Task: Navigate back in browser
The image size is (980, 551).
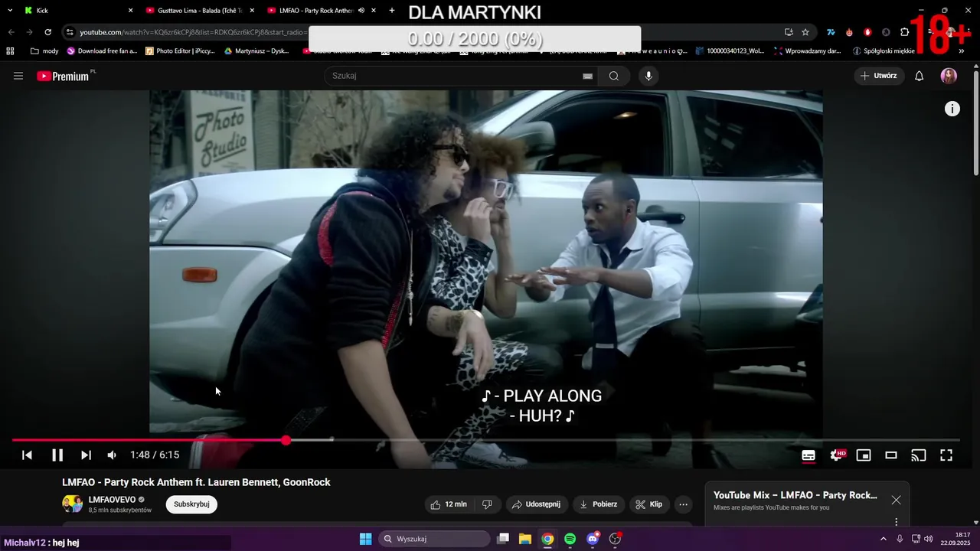Action: point(11,32)
